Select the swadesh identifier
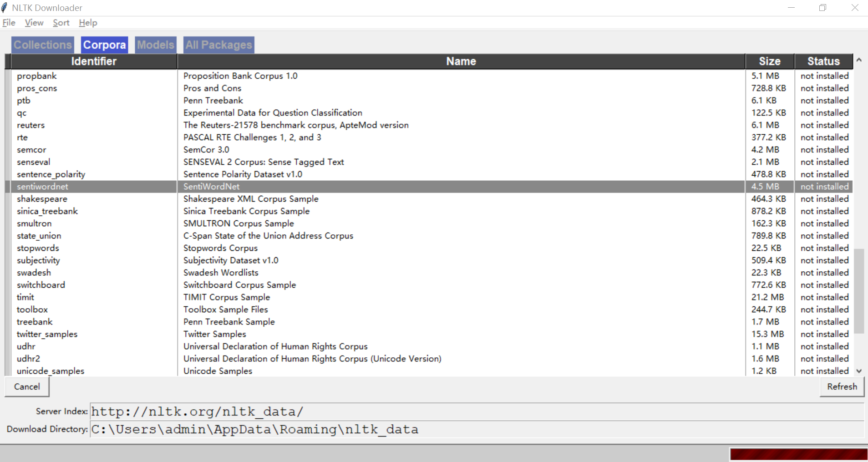The width and height of the screenshot is (868, 462). coord(34,273)
